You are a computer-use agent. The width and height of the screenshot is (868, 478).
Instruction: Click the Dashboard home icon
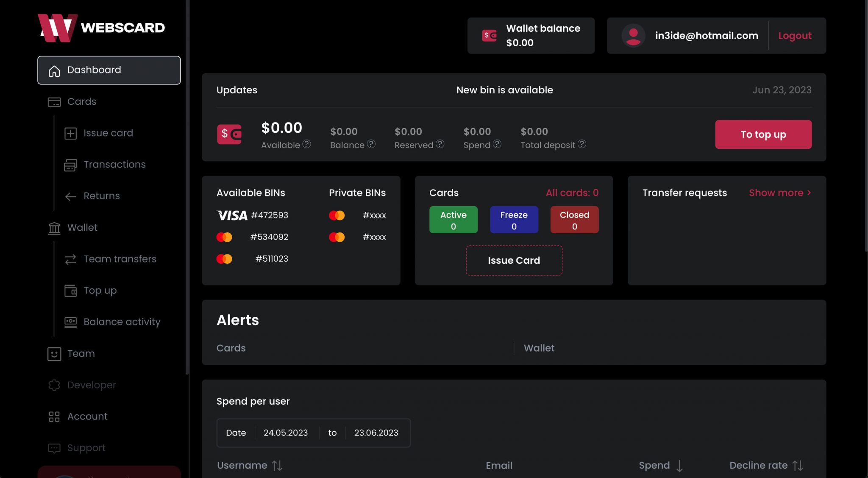coord(54,70)
